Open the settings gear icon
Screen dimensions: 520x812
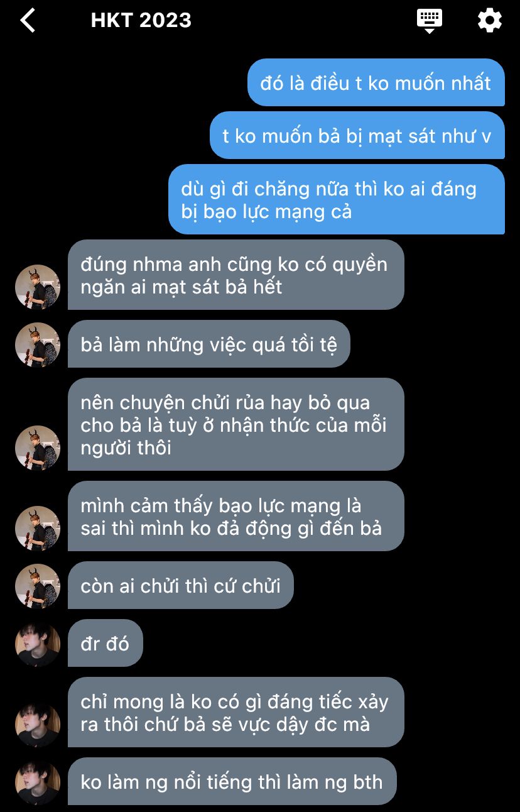489,20
